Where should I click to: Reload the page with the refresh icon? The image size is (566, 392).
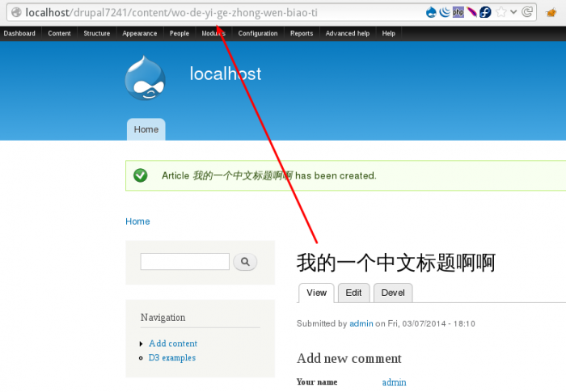point(527,12)
